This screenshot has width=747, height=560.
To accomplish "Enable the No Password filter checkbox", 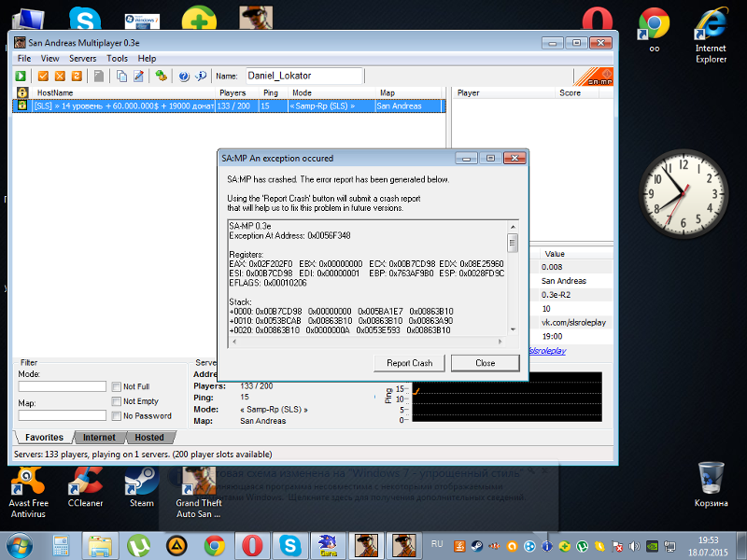I will (x=116, y=415).
